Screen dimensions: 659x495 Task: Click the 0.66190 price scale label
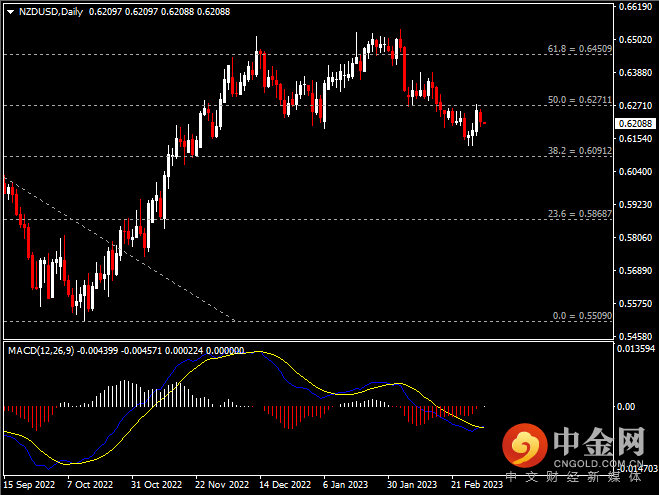635,7
